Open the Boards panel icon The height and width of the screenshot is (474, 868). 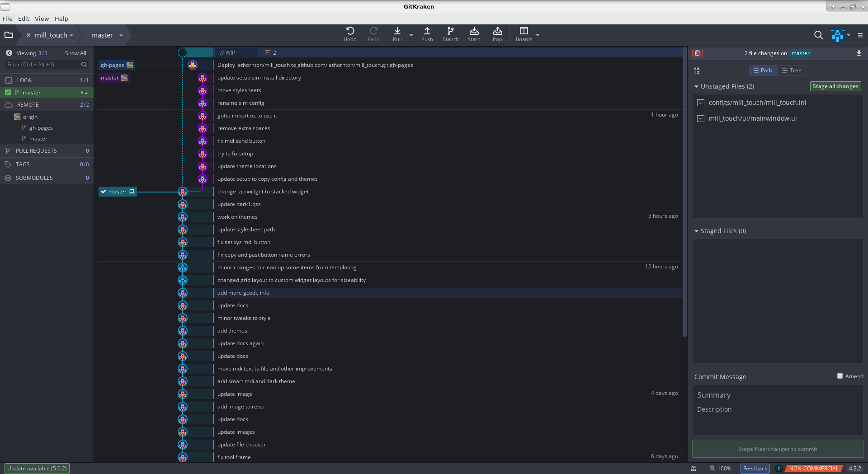coord(524,34)
